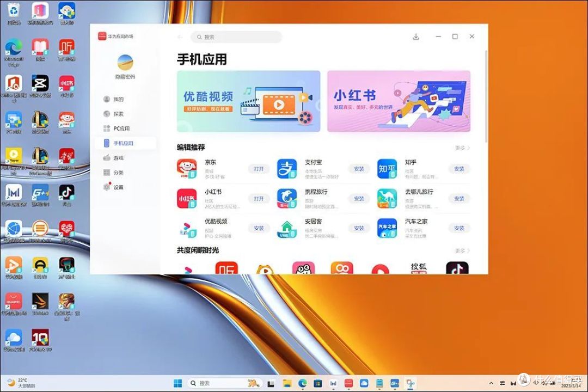Select the Microsoft Edge desktop shortcut

coord(14,52)
